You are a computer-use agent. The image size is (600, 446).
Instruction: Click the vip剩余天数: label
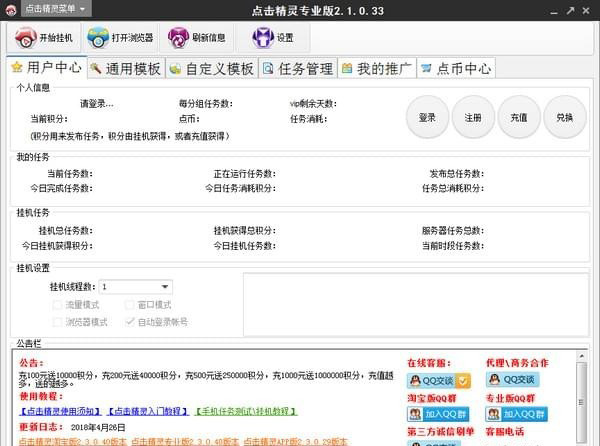tap(313, 104)
